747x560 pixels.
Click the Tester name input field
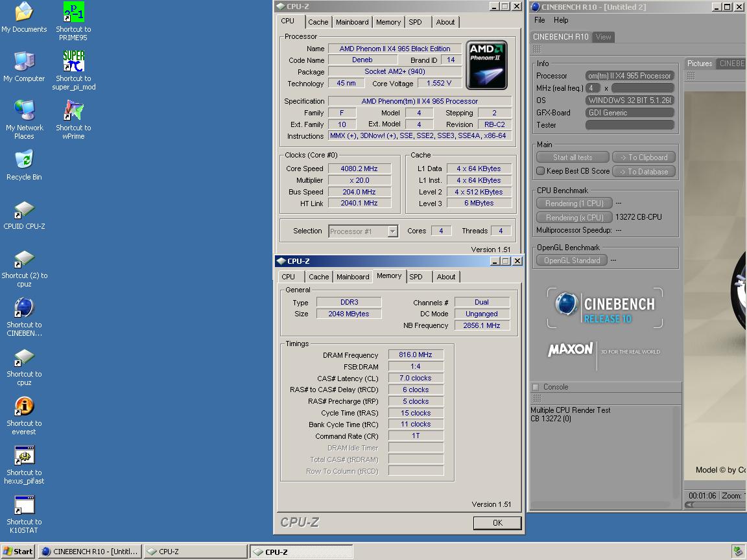(x=630, y=125)
